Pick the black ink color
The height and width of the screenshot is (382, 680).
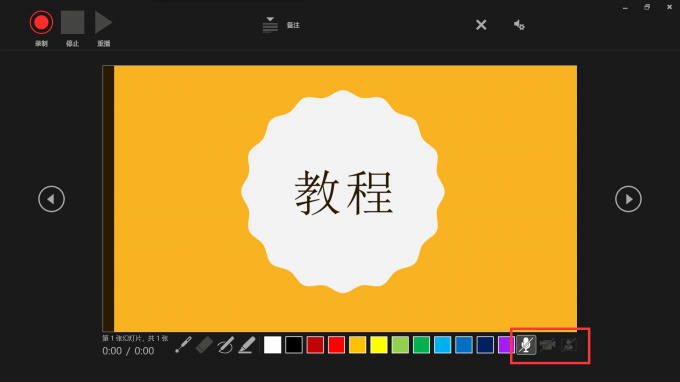[294, 345]
